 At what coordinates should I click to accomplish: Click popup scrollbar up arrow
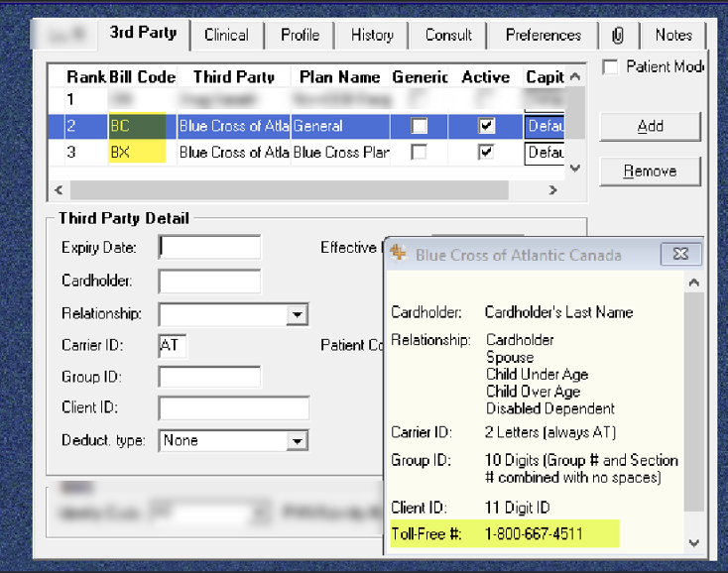693,283
